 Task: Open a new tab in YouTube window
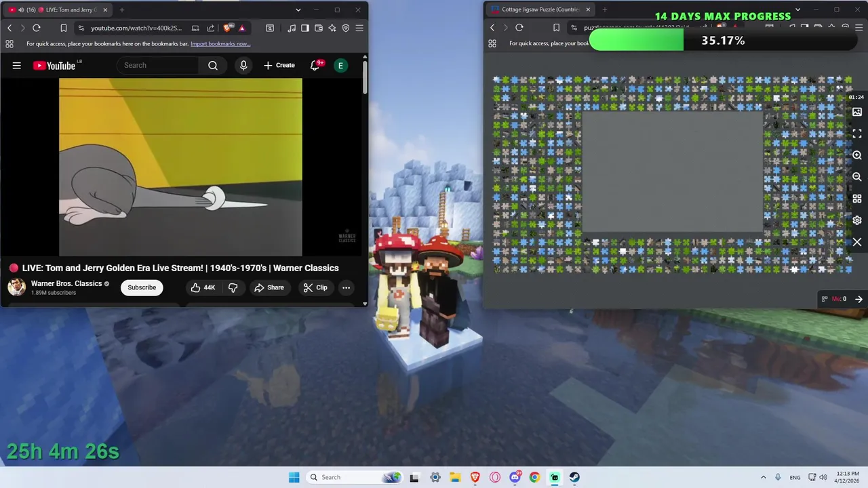click(x=122, y=9)
